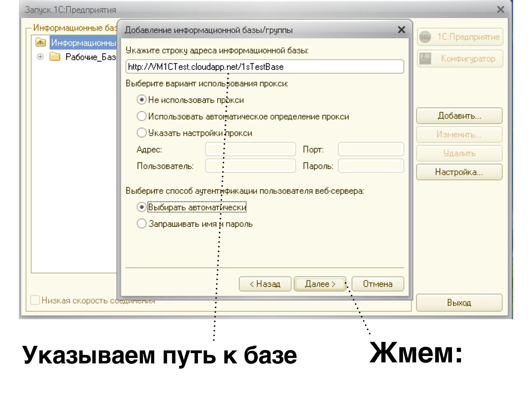Click the Выход button
Viewport: 532px width, 399px height.
459,303
